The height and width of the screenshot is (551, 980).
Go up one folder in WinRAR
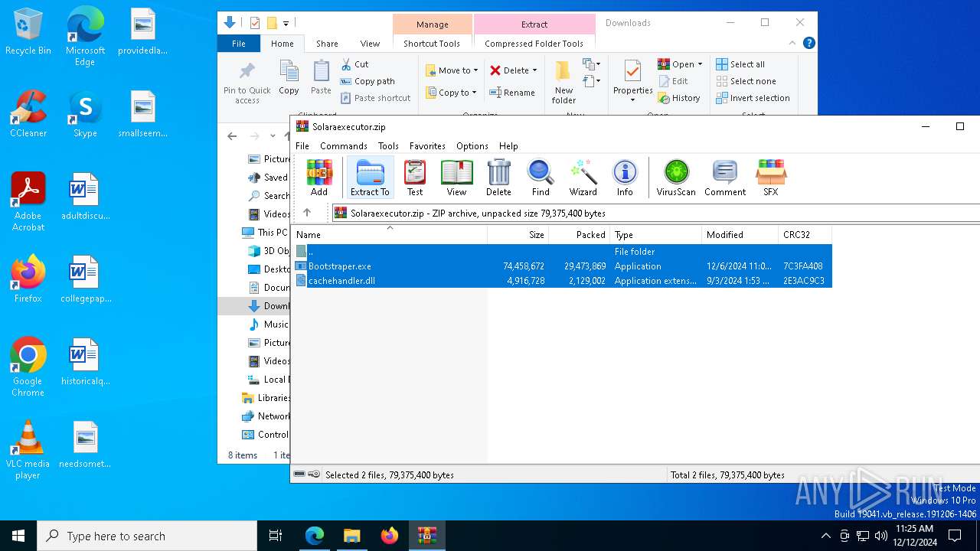pos(307,213)
